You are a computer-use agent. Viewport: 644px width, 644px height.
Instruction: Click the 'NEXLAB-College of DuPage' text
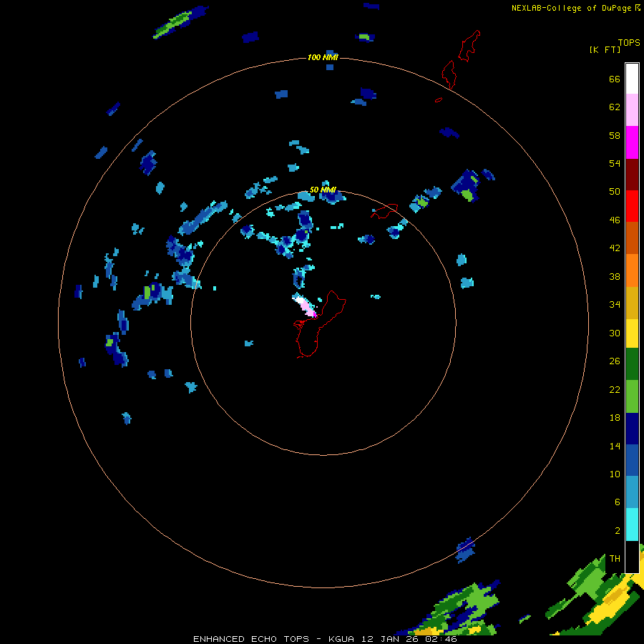pos(571,8)
